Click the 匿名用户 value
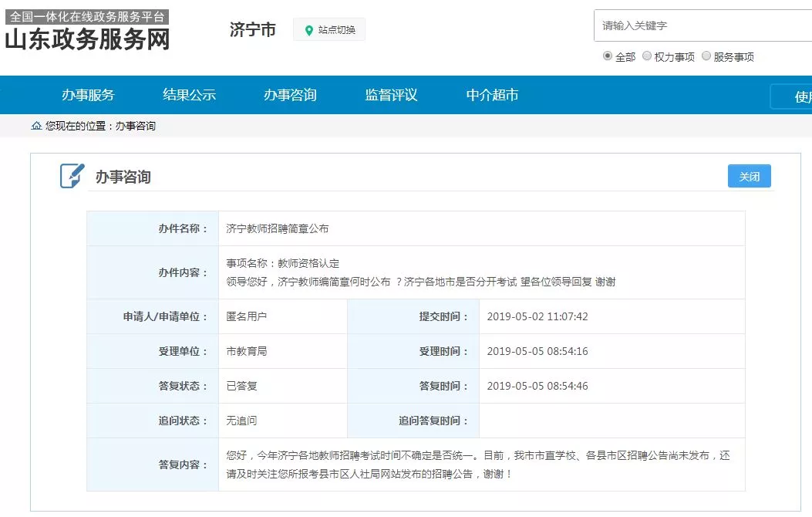The width and height of the screenshot is (812, 517). tap(247, 316)
